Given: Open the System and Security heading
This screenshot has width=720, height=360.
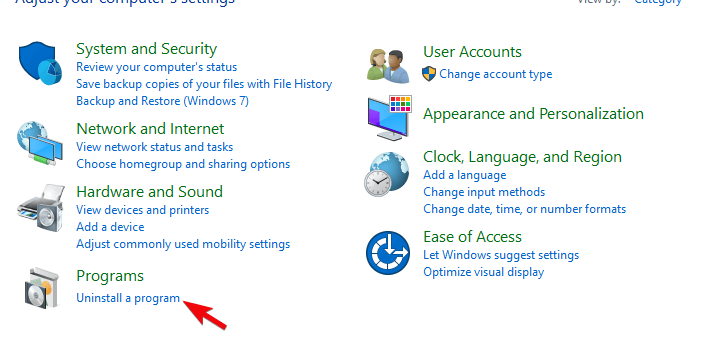Looking at the screenshot, I should pos(146,49).
